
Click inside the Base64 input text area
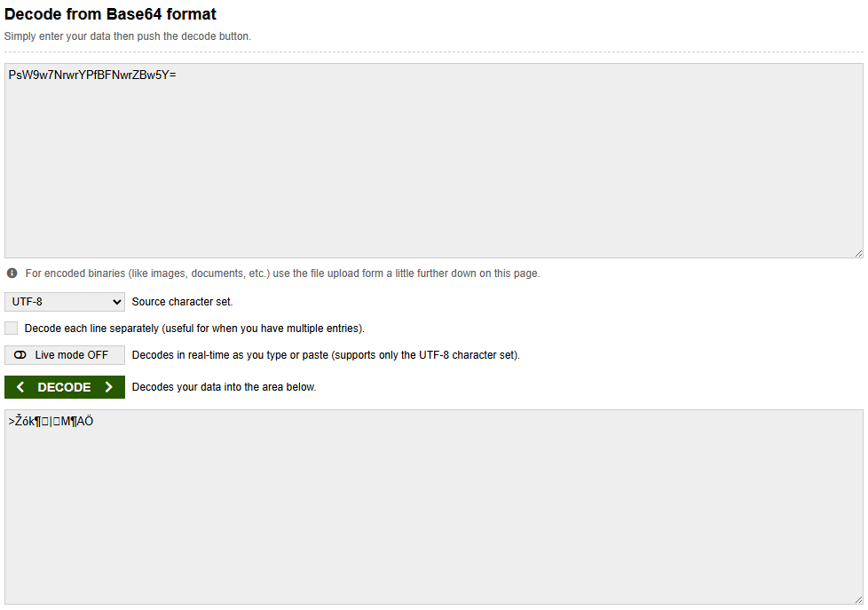coord(433,169)
